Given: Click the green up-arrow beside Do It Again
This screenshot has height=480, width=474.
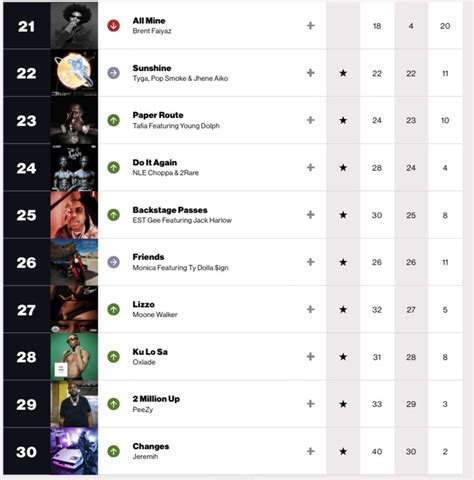Looking at the screenshot, I should click(x=113, y=168).
